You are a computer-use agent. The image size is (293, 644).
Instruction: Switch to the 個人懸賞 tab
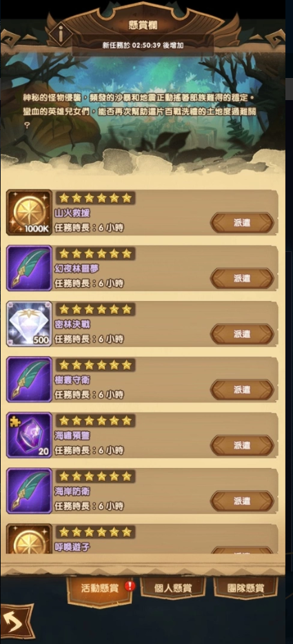[173, 587]
